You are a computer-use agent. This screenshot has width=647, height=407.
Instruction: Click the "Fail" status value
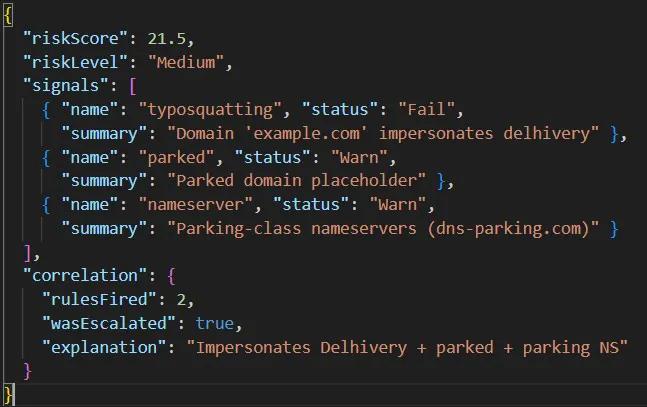point(427,110)
